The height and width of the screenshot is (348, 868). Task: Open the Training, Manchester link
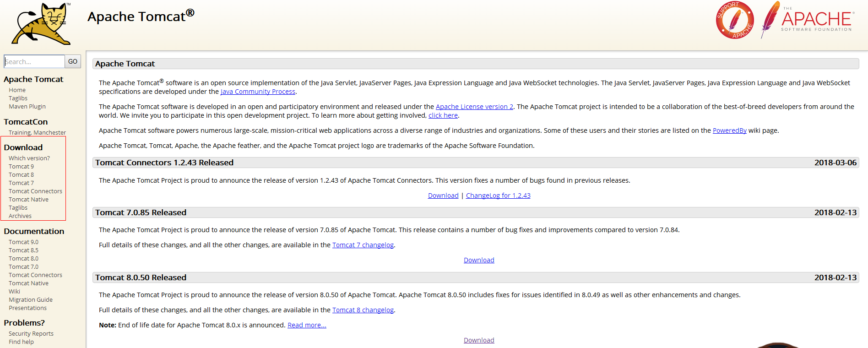(x=37, y=133)
